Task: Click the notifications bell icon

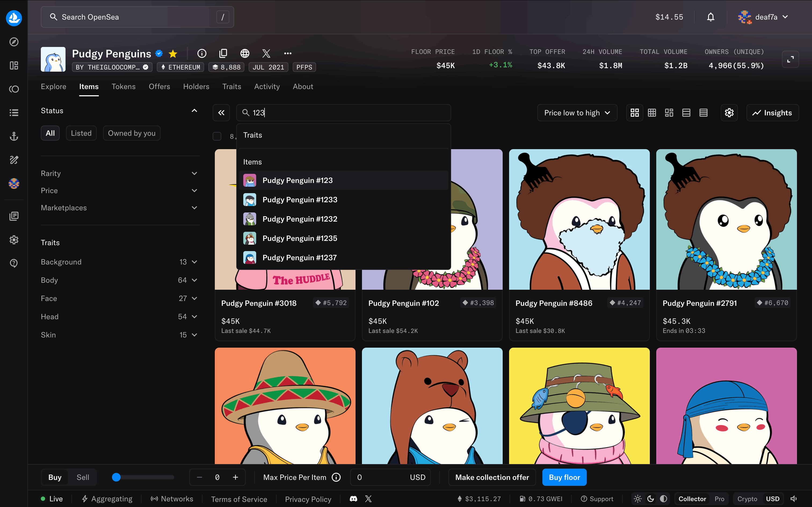Action: point(710,17)
